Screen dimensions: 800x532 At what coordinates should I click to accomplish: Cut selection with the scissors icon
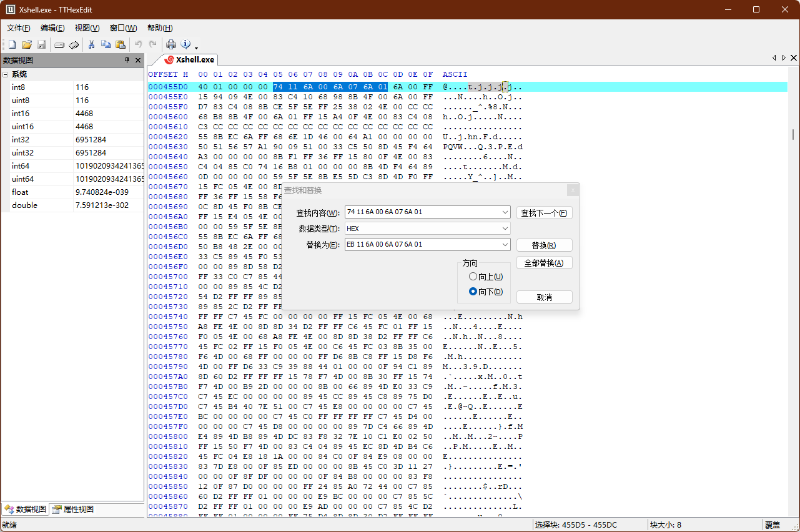coord(91,44)
